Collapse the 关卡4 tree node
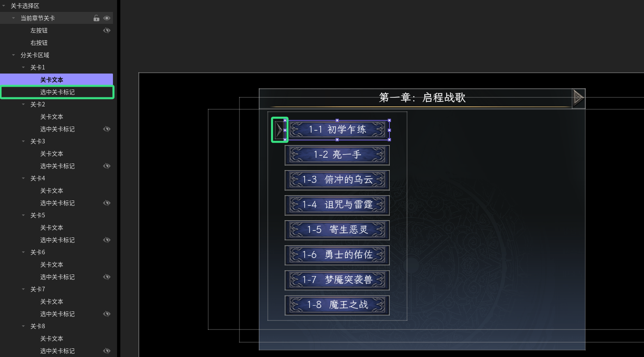644x357 pixels. 23,178
